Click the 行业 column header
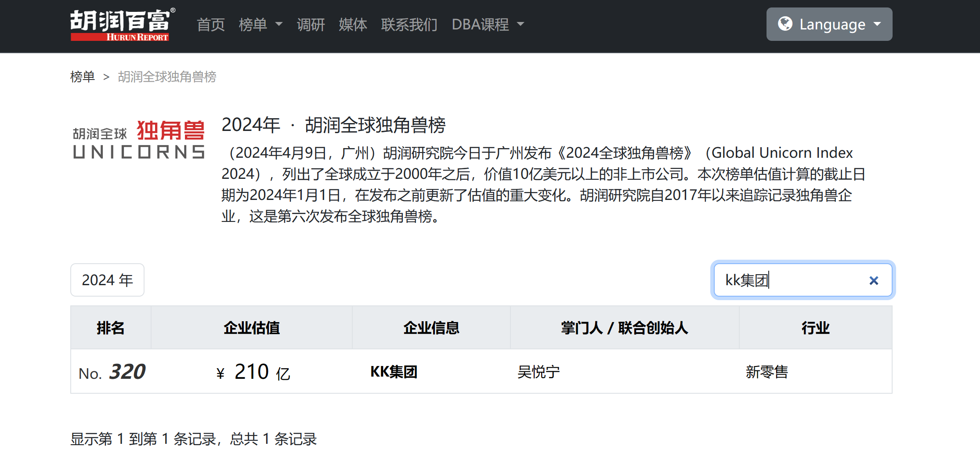The width and height of the screenshot is (980, 468). tap(815, 328)
